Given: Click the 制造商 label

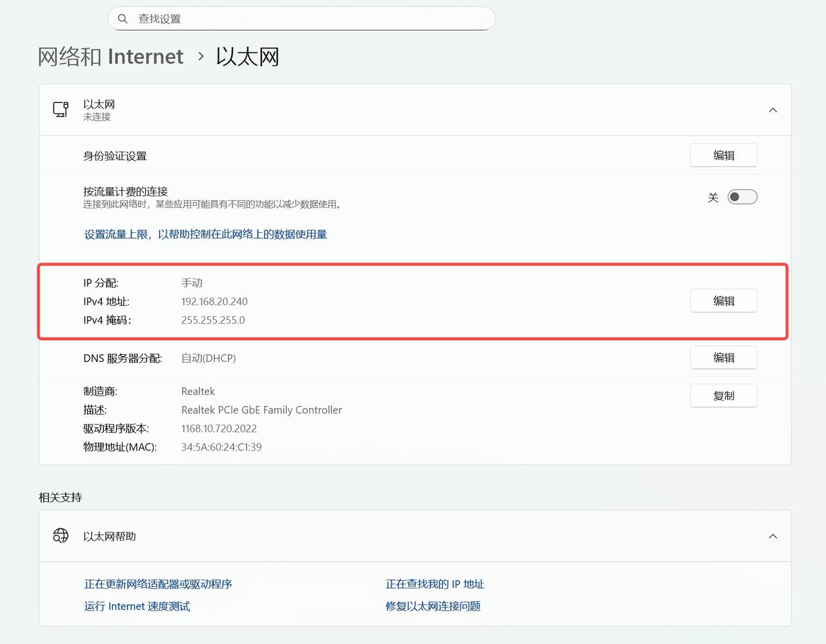Looking at the screenshot, I should pos(100,391).
